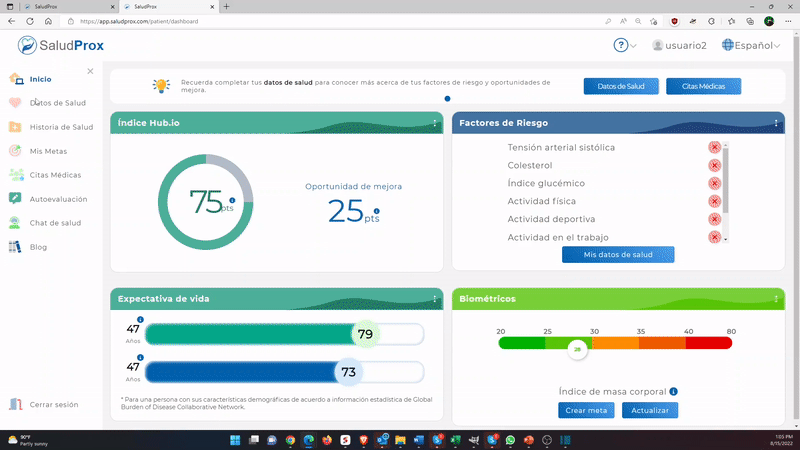Click the SaludProx logo

click(61, 45)
